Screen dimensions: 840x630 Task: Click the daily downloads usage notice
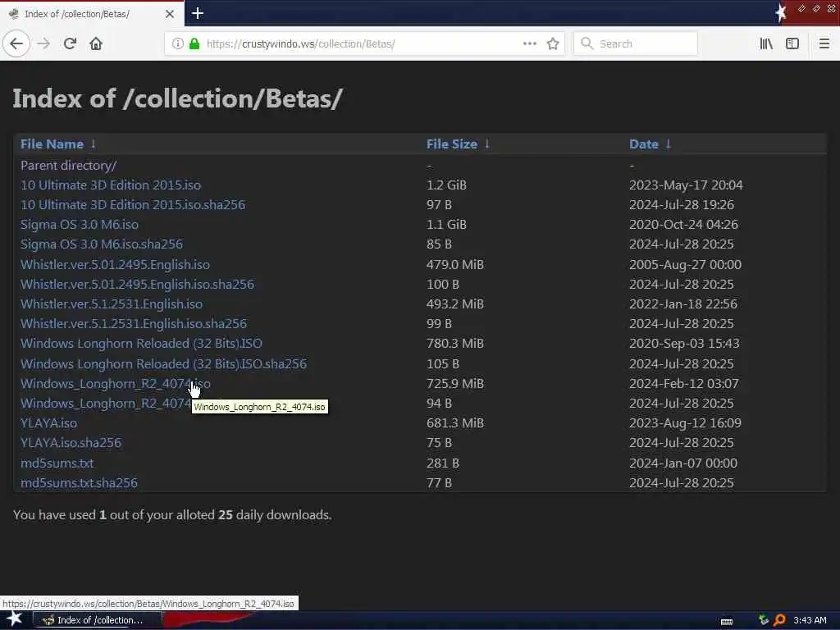pos(172,515)
